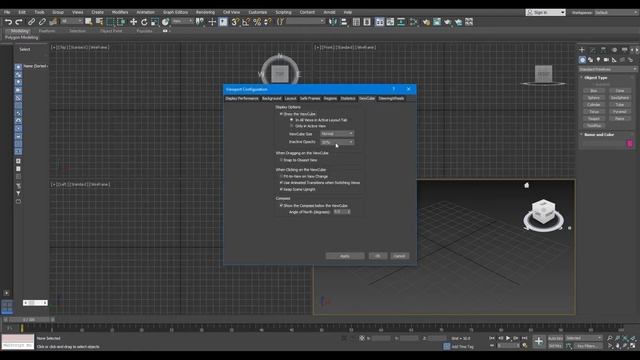Toggle Show the ViewCube checkbox
Image resolution: width=640 pixels, height=360 pixels.
281,114
